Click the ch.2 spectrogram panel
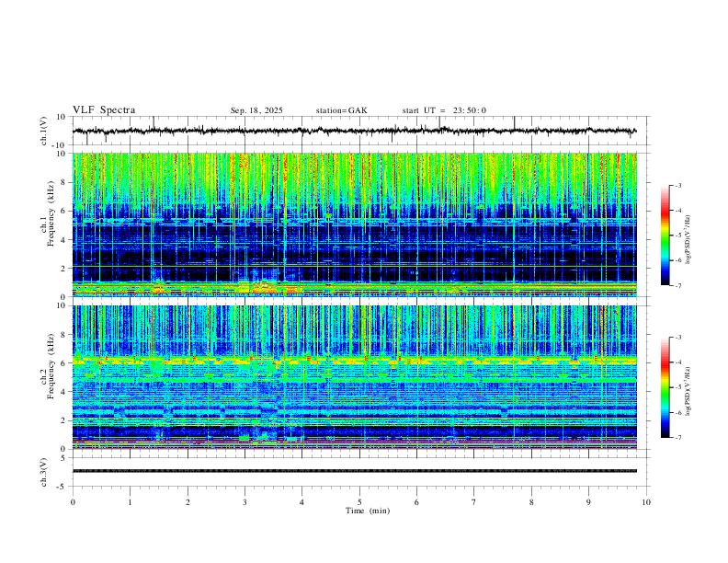This screenshot has width=728, height=563. coord(355,377)
